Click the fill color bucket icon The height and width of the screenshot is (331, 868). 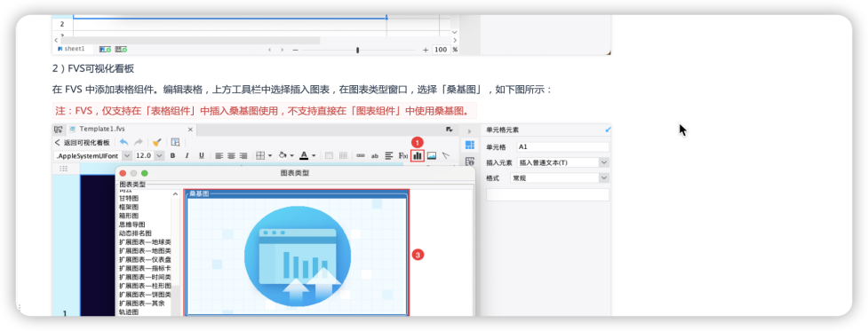click(283, 156)
